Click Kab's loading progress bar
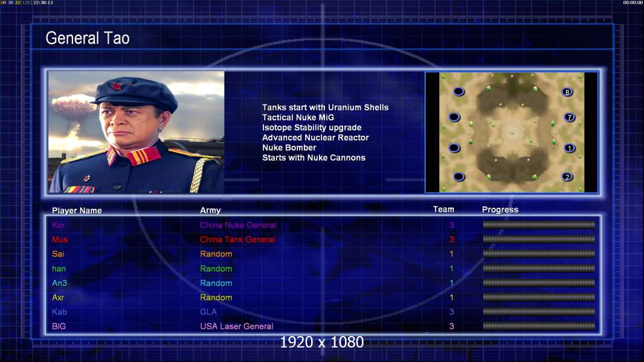This screenshot has width=644, height=362. pos(539,311)
